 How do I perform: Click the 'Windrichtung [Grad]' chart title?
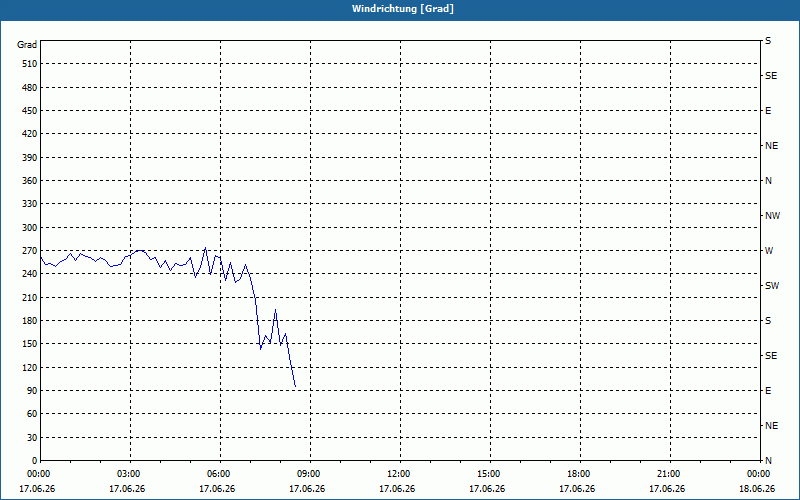pyautogui.click(x=403, y=9)
